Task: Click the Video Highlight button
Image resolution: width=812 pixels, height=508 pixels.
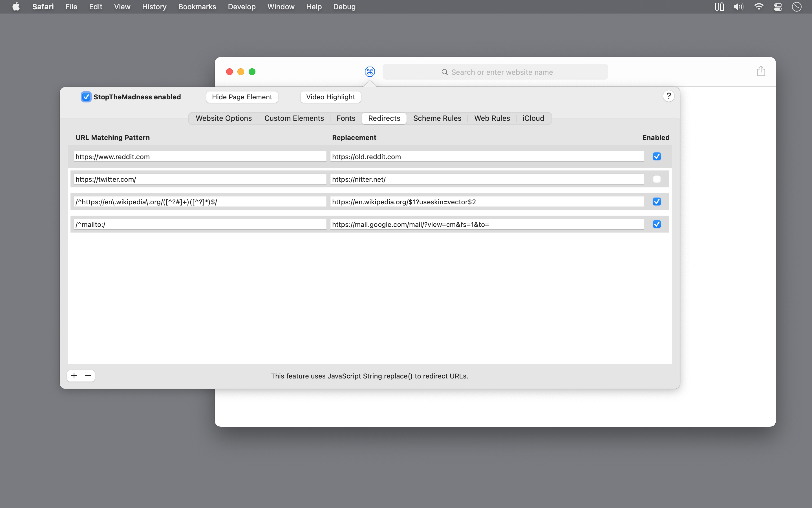Action: pyautogui.click(x=330, y=97)
